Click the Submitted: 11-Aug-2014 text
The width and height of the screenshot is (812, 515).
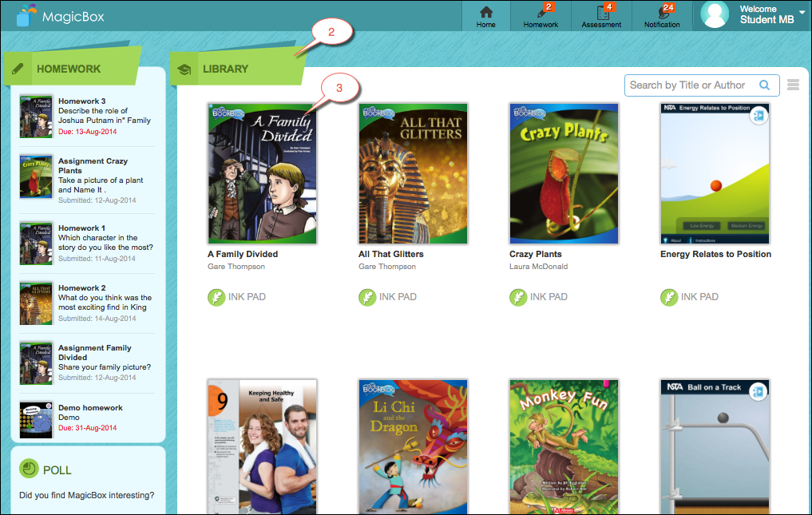click(x=97, y=258)
